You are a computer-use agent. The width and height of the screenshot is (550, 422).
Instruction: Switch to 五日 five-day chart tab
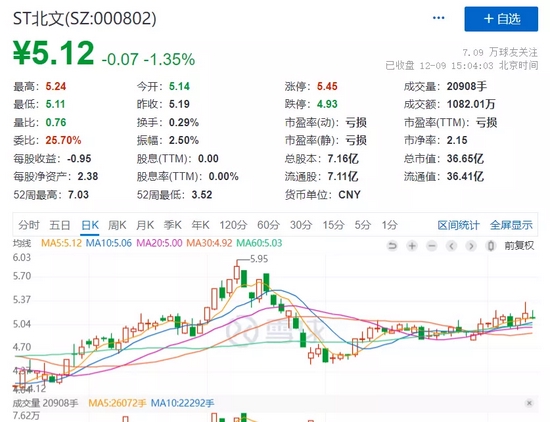pos(60,225)
